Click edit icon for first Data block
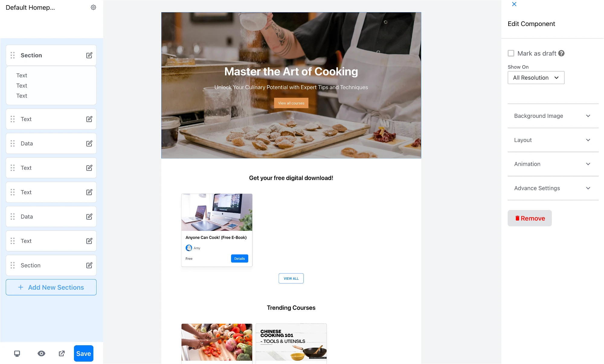Viewport: 604px width, 364px height. (x=89, y=143)
